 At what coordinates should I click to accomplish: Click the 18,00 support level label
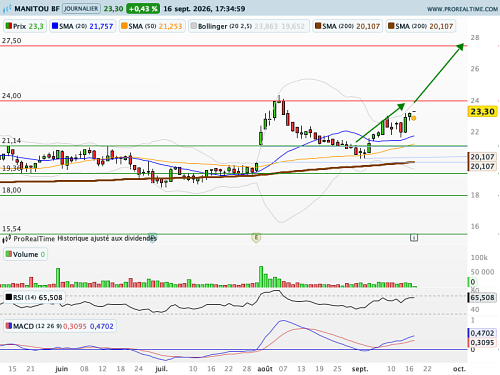point(12,190)
